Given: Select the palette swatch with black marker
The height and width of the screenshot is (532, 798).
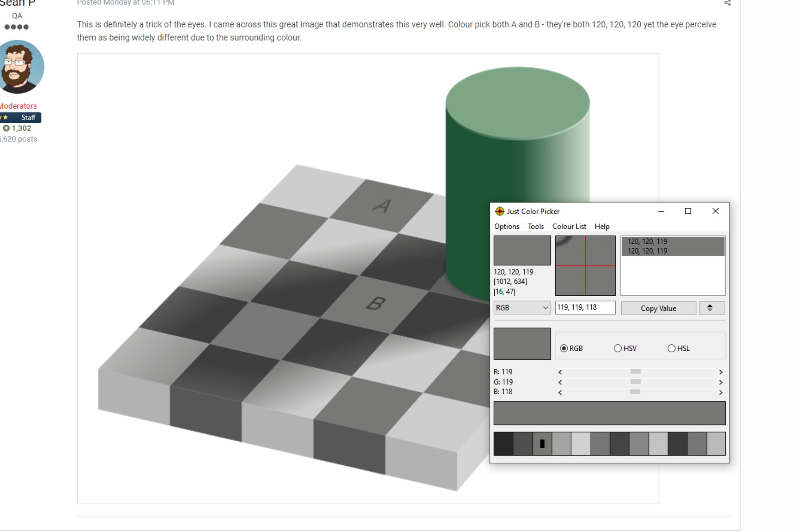Looking at the screenshot, I should click(x=542, y=443).
